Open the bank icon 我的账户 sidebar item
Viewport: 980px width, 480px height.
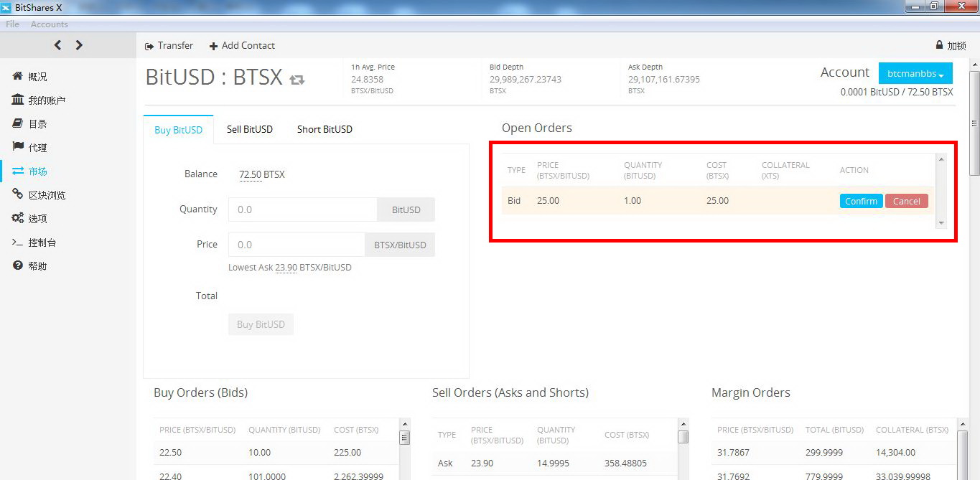coord(39,100)
